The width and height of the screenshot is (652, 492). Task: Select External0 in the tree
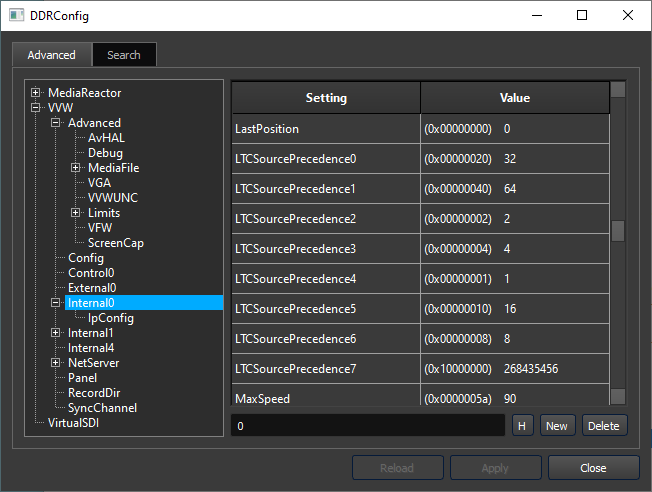click(92, 288)
